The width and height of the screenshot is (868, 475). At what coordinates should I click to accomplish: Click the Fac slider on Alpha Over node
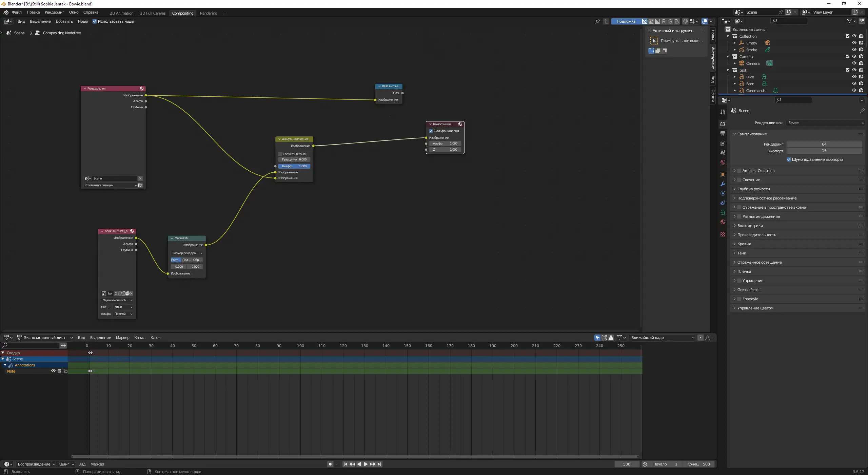point(294,166)
